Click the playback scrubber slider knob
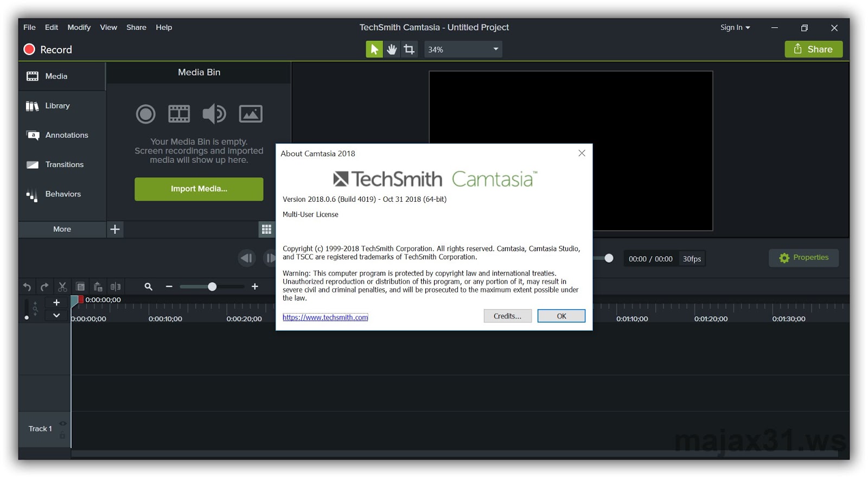Screen dimensions: 868x478 tap(609, 258)
